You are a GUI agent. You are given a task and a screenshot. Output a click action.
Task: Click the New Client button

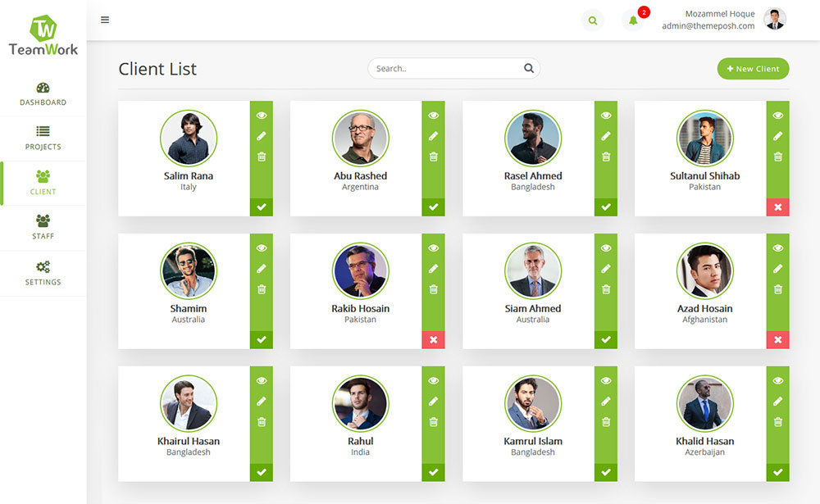coord(753,69)
